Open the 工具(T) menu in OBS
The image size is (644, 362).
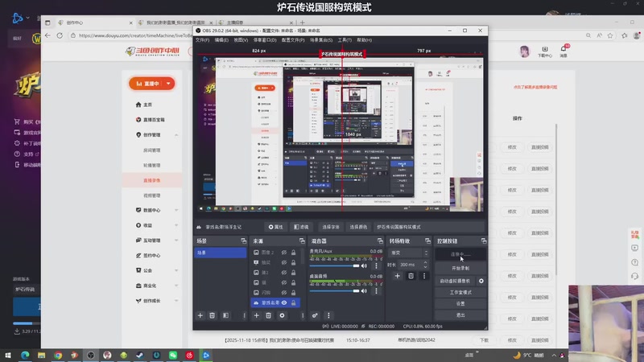(345, 39)
